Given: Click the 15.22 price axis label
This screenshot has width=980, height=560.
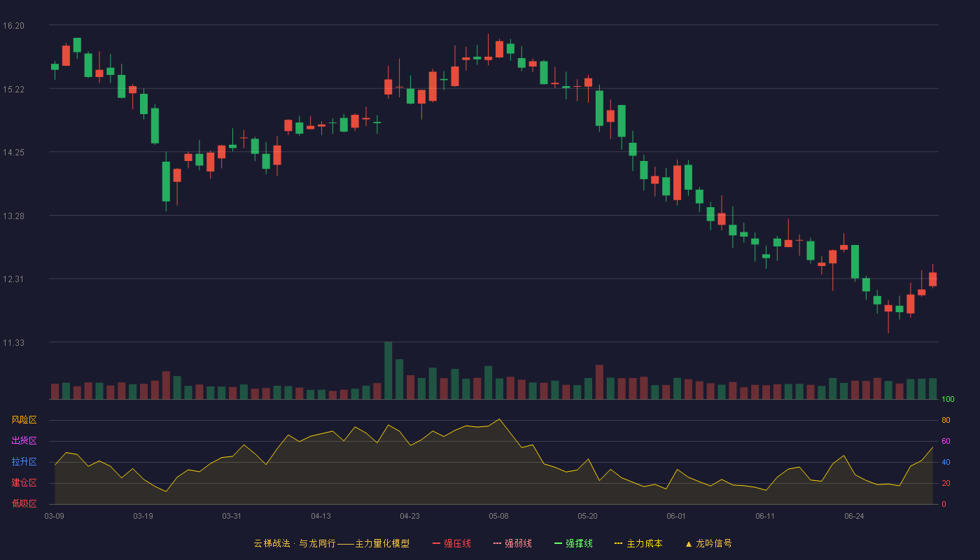Looking at the screenshot, I should [x=13, y=90].
